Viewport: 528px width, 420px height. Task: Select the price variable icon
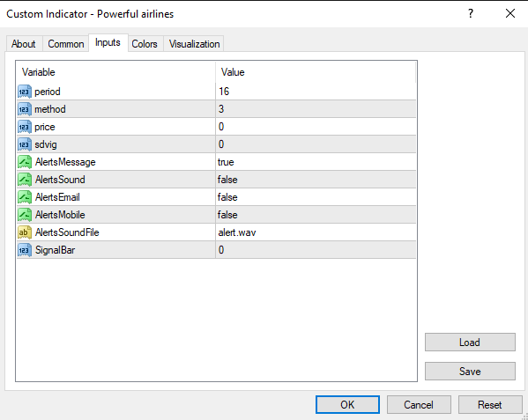[x=25, y=127]
